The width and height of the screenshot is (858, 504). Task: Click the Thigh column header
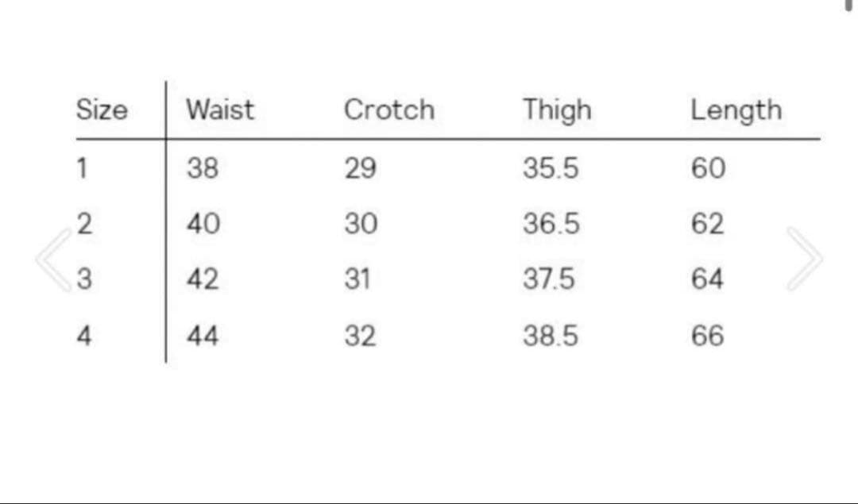pos(556,110)
